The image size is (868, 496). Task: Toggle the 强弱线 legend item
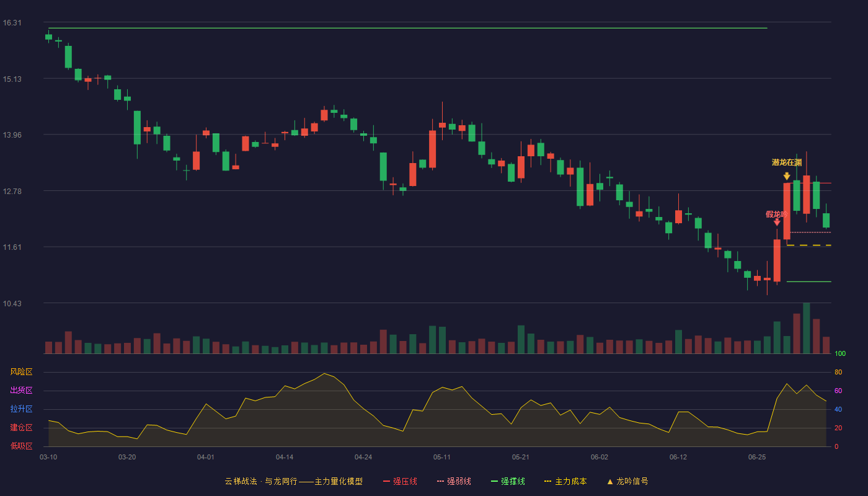454,481
